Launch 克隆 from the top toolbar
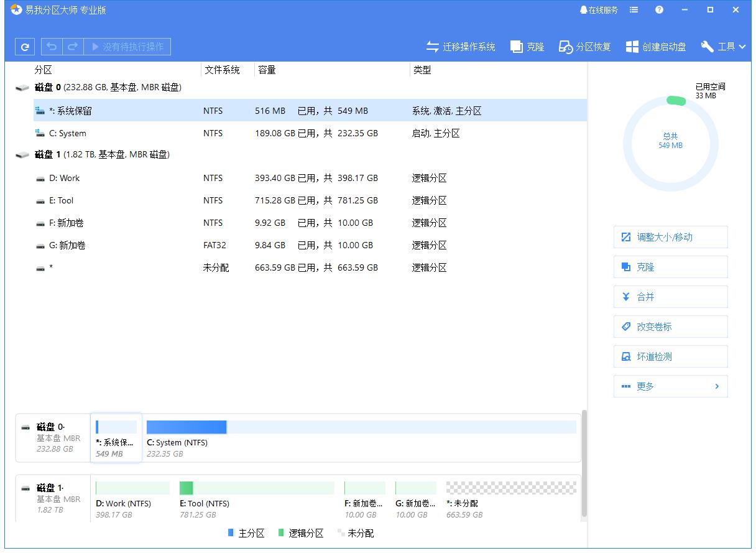This screenshot has height=553, width=756. 526,46
